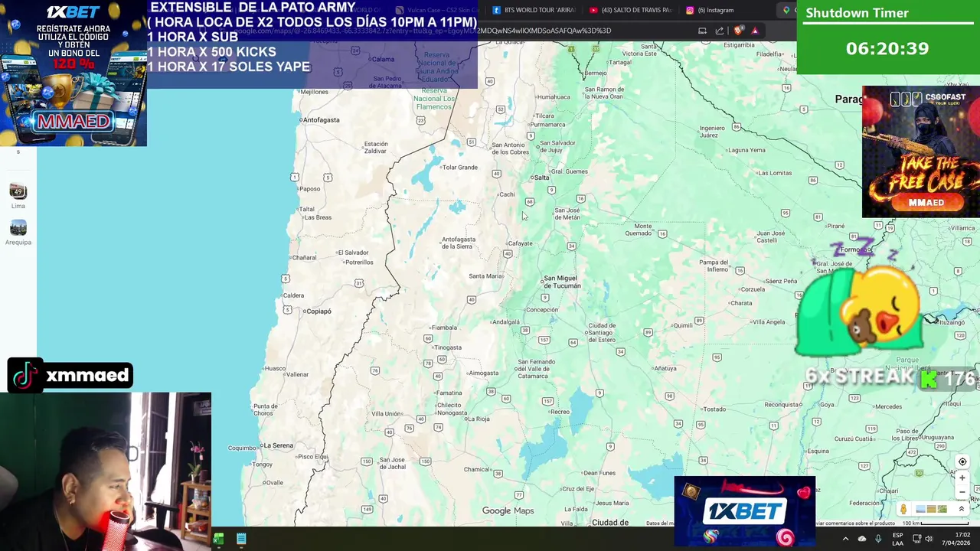Click the Santa María town label

[x=485, y=276]
